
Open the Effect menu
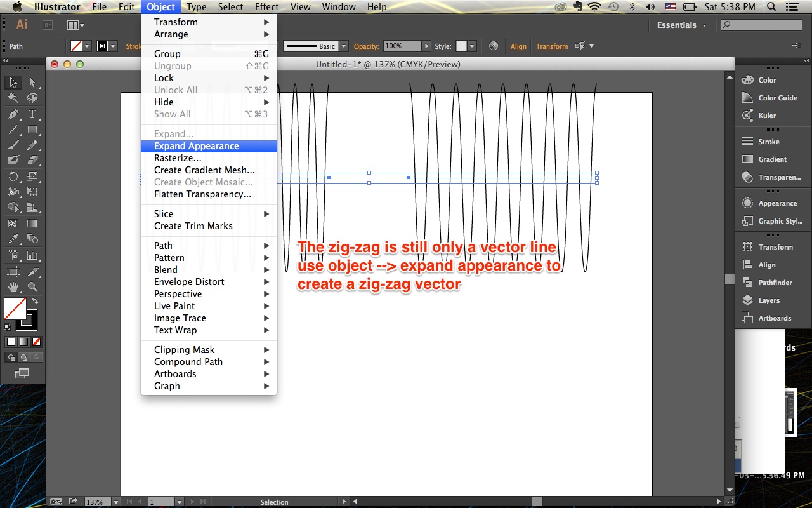[266, 7]
